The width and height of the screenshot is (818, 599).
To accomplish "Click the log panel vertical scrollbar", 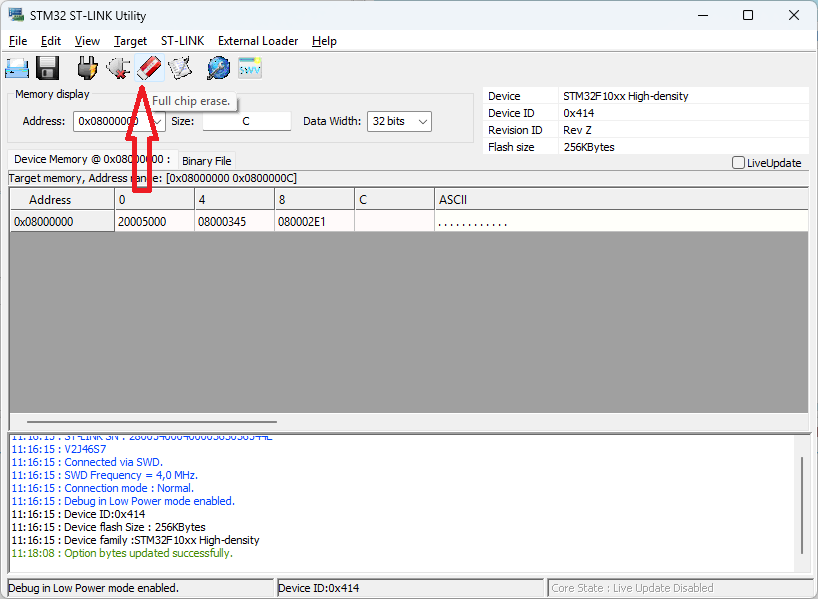I will coord(802,505).
